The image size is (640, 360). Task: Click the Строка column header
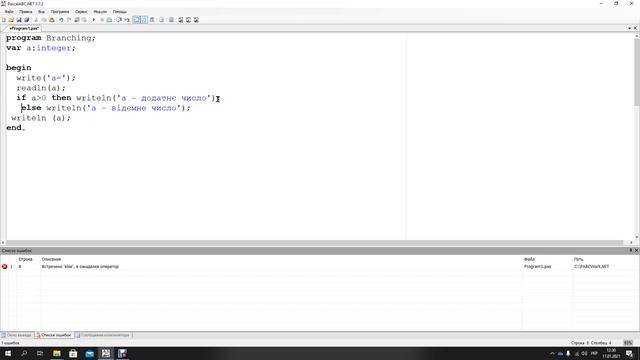click(25, 259)
